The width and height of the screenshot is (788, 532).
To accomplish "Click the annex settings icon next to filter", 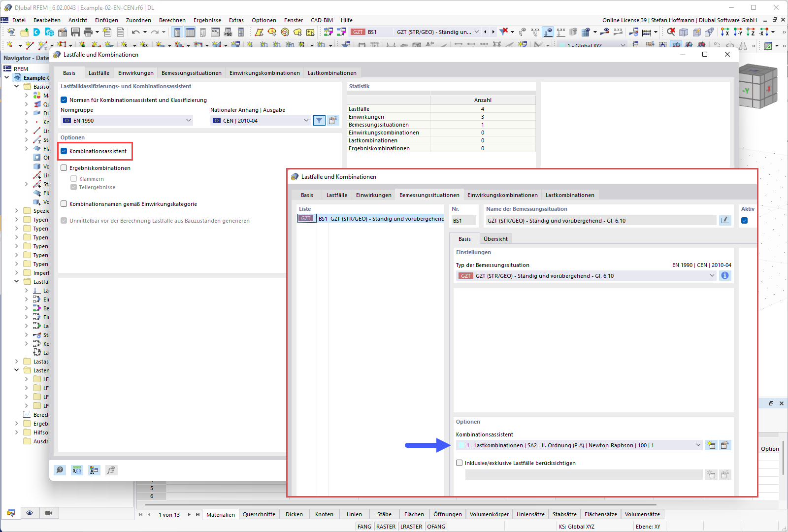I will (333, 121).
